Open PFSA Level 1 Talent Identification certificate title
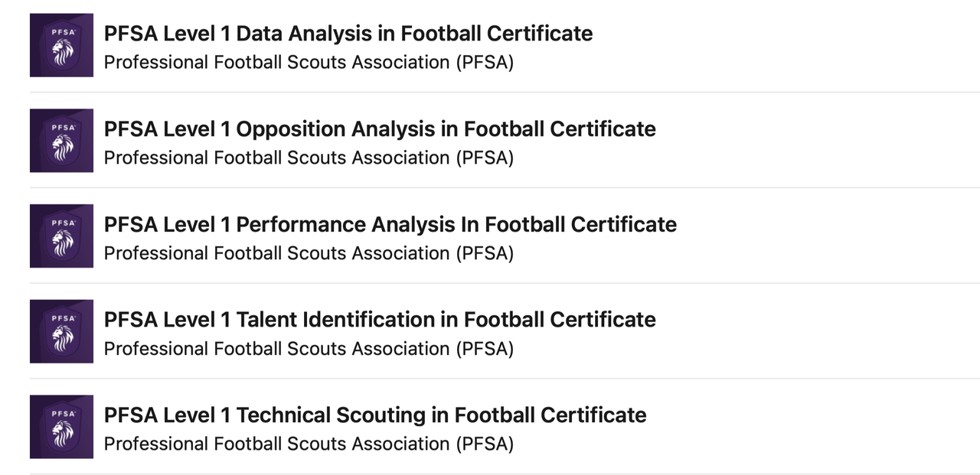980x475 pixels. [x=380, y=320]
